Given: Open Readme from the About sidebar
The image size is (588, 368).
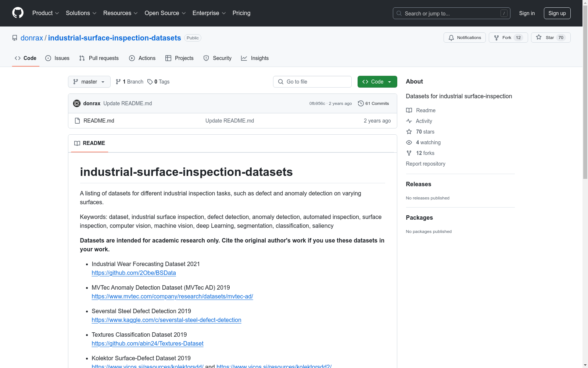Looking at the screenshot, I should [425, 110].
